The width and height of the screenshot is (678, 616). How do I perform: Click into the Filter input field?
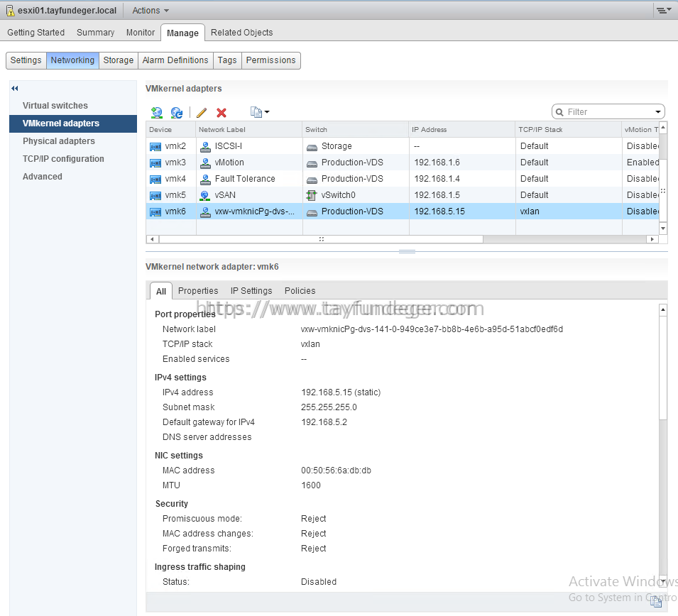point(610,112)
